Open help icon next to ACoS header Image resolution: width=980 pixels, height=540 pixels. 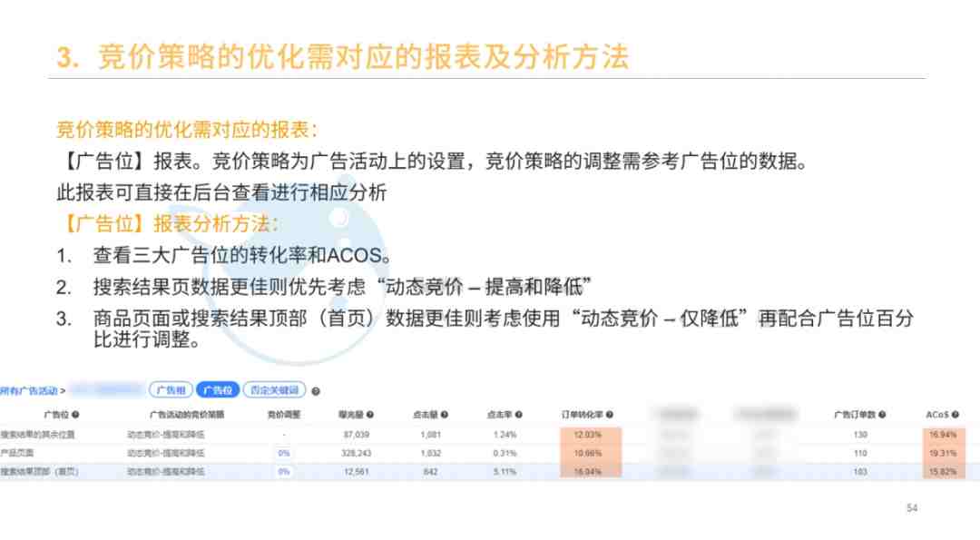click(x=955, y=415)
